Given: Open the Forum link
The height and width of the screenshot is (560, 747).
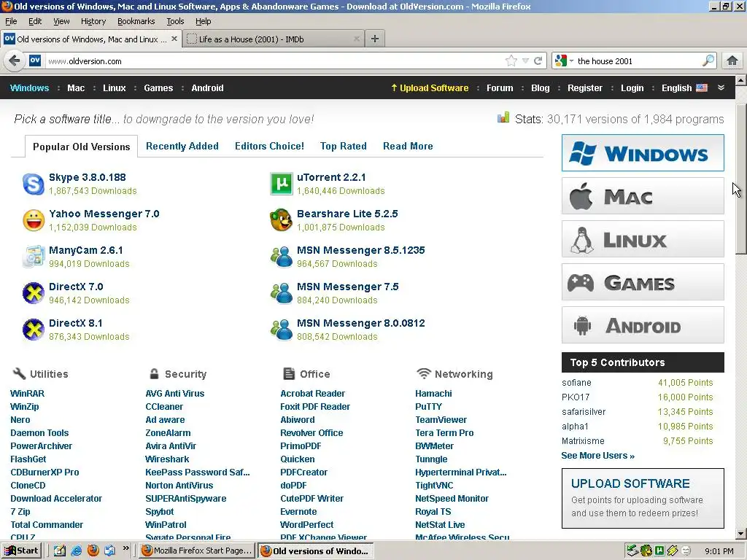Looking at the screenshot, I should click(x=500, y=87).
